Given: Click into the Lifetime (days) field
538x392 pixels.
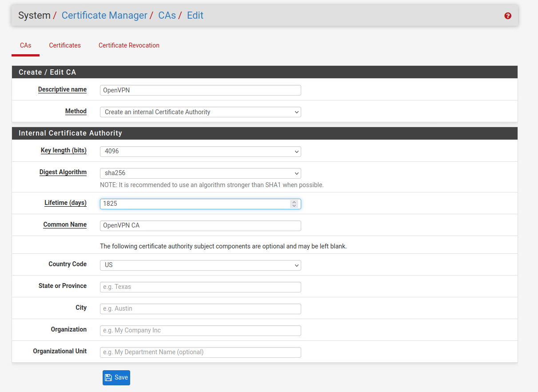Looking at the screenshot, I should pos(200,204).
